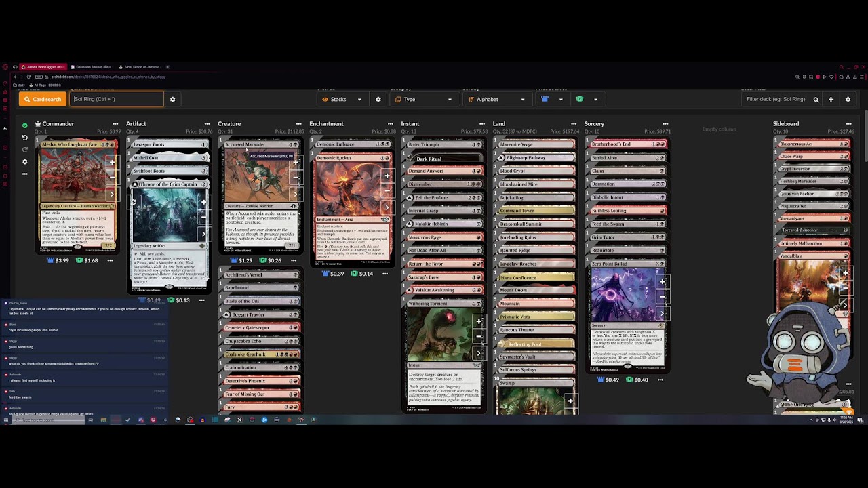Expand arrow on Demonic Ruckus card
The image size is (868, 488).
[x=387, y=207]
